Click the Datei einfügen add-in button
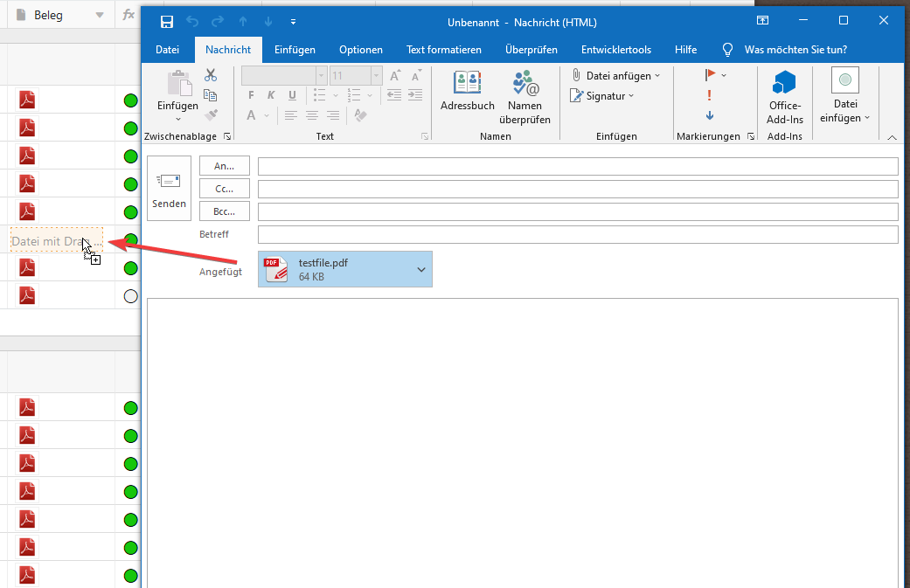Image resolution: width=910 pixels, height=588 pixels. pyautogui.click(x=845, y=96)
